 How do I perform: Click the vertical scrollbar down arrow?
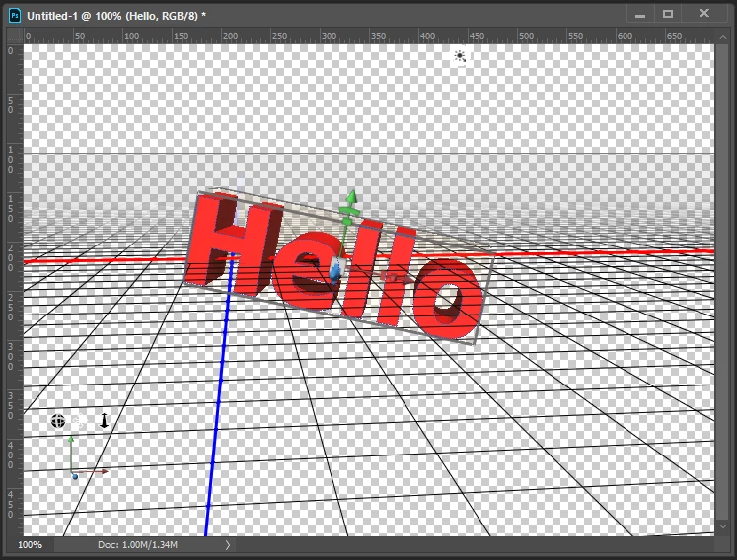(722, 526)
